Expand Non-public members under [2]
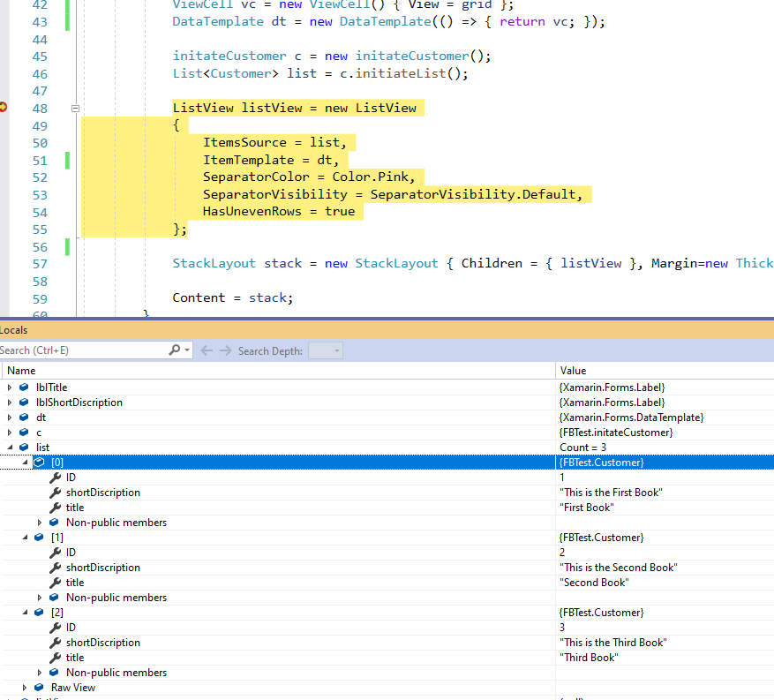 (40, 673)
